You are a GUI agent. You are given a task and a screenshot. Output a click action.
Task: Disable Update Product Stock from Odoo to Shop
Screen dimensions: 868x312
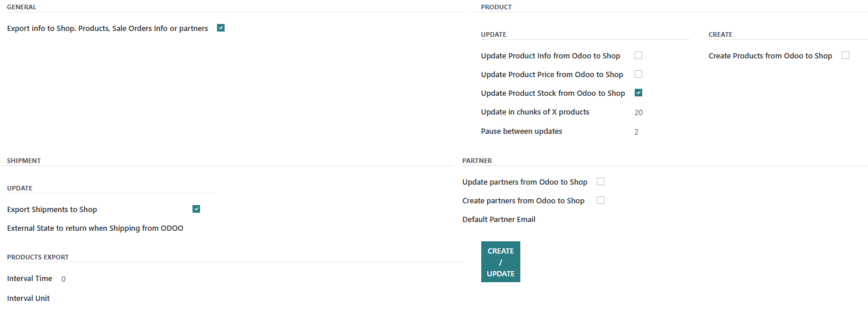click(638, 93)
